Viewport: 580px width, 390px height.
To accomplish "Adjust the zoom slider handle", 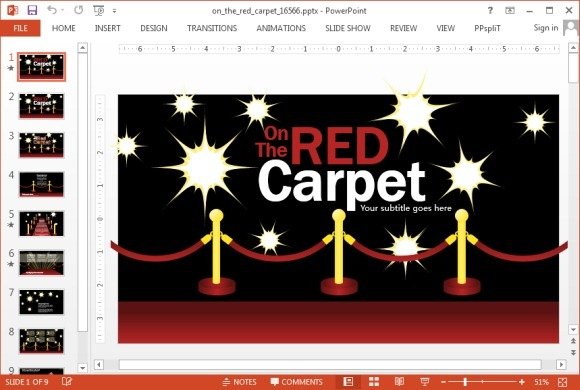I will click(x=465, y=382).
